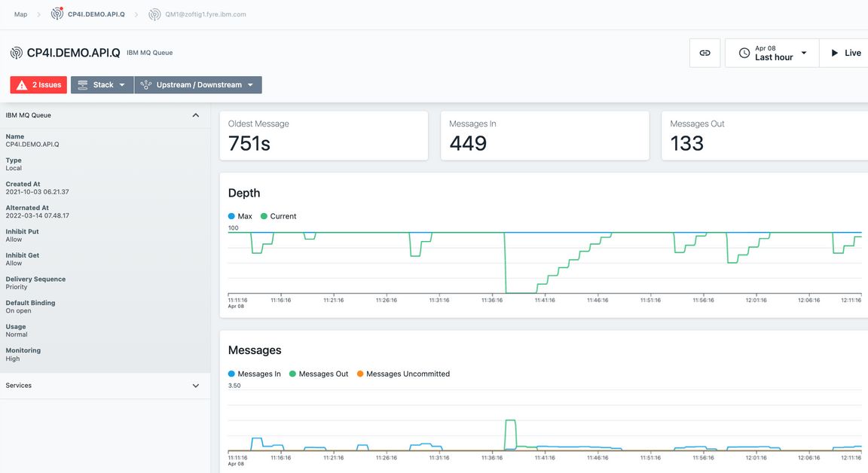The width and height of the screenshot is (868, 473).
Task: Click the QM1 queue manager breadcrumb icon
Action: pos(154,14)
